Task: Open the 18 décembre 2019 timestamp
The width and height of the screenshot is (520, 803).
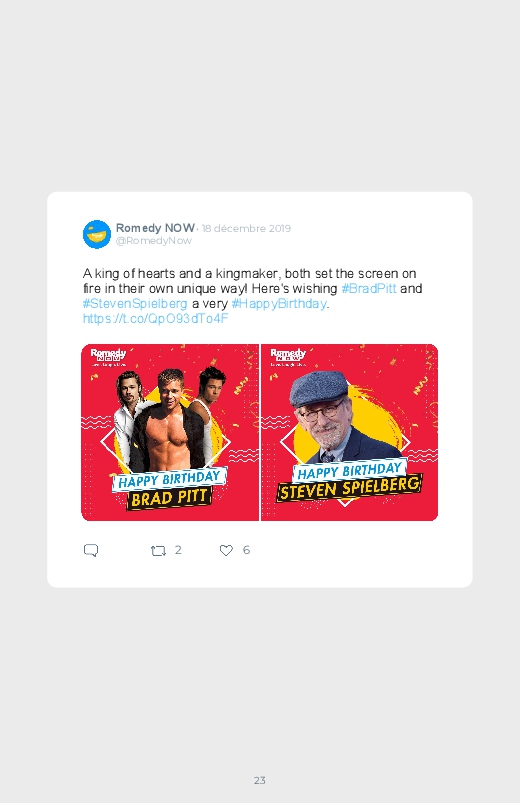Action: point(246,228)
